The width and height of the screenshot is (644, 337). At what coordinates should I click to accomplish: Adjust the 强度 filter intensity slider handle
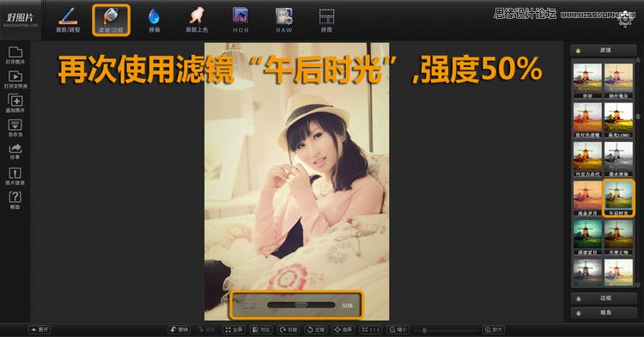[x=301, y=305]
